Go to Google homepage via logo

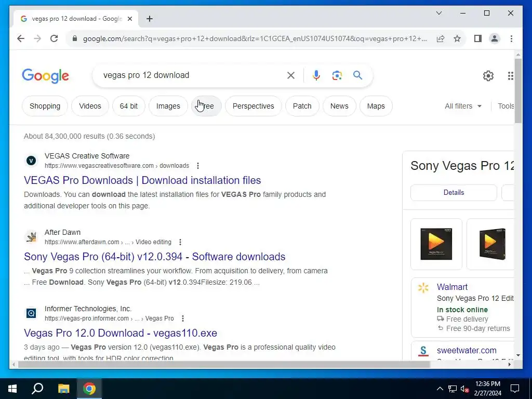click(46, 76)
